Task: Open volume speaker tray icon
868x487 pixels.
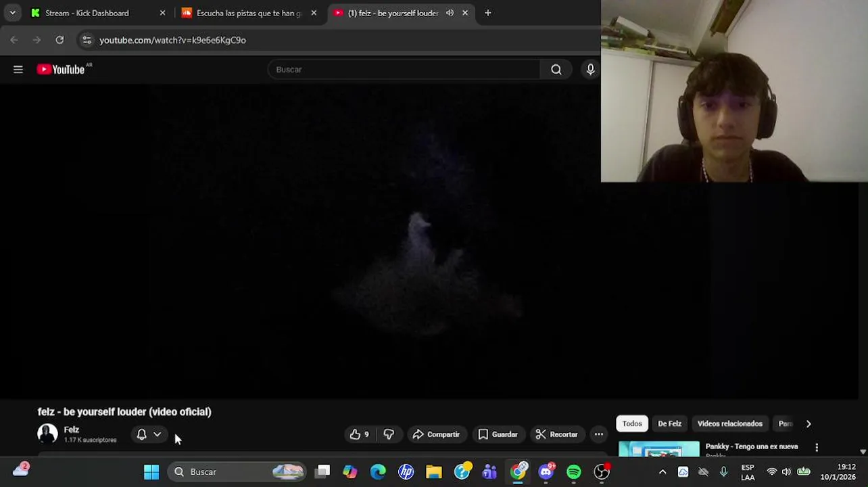Action: coord(786,471)
